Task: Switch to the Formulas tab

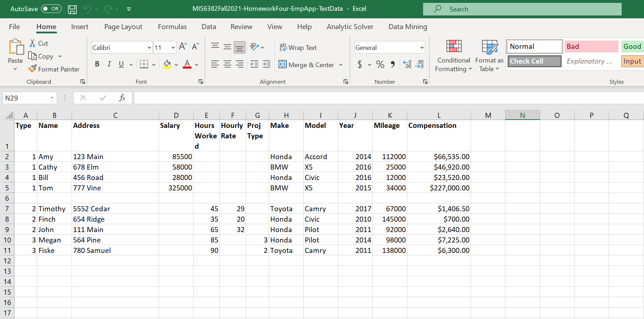Action: pos(172,27)
